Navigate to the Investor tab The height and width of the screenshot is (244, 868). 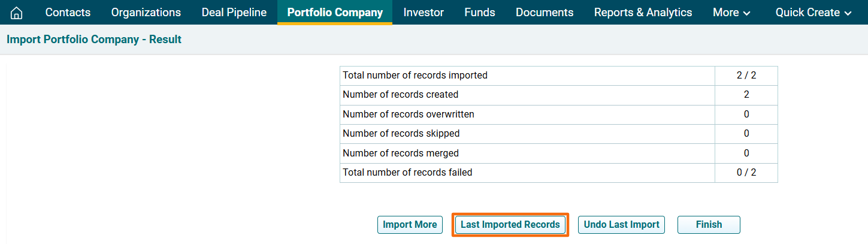click(424, 13)
